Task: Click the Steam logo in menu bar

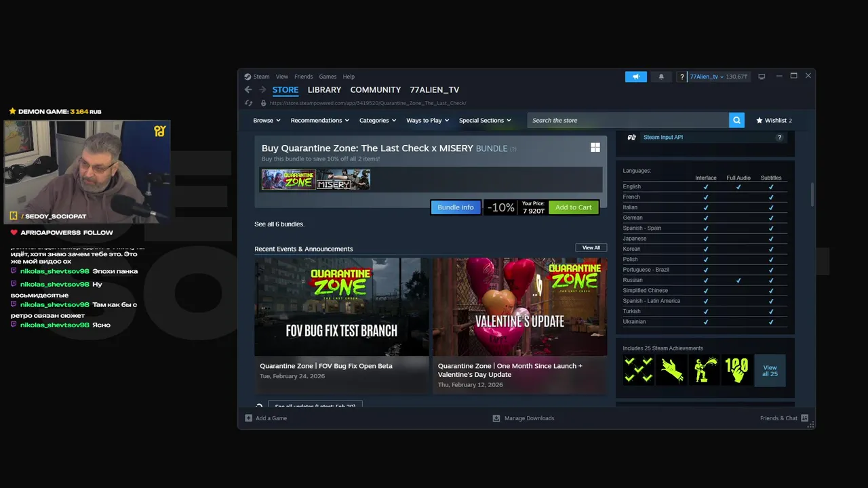Action: point(248,77)
